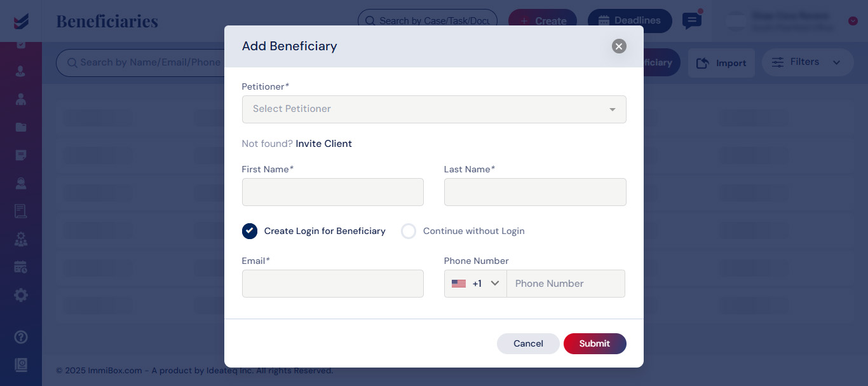Screen dimensions: 868x386
Task: Click into the Email field
Action: click(x=332, y=284)
